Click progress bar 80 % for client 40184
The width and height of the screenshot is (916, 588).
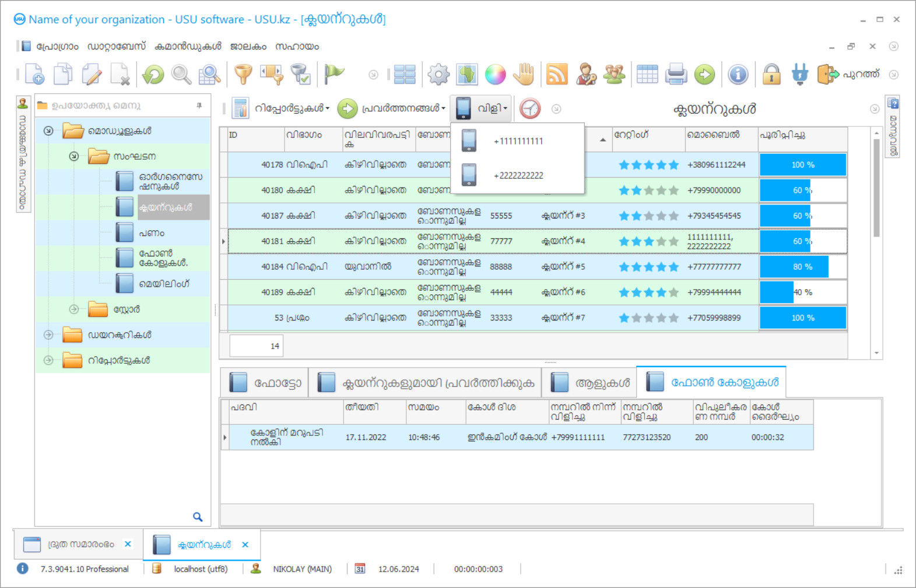tap(802, 266)
